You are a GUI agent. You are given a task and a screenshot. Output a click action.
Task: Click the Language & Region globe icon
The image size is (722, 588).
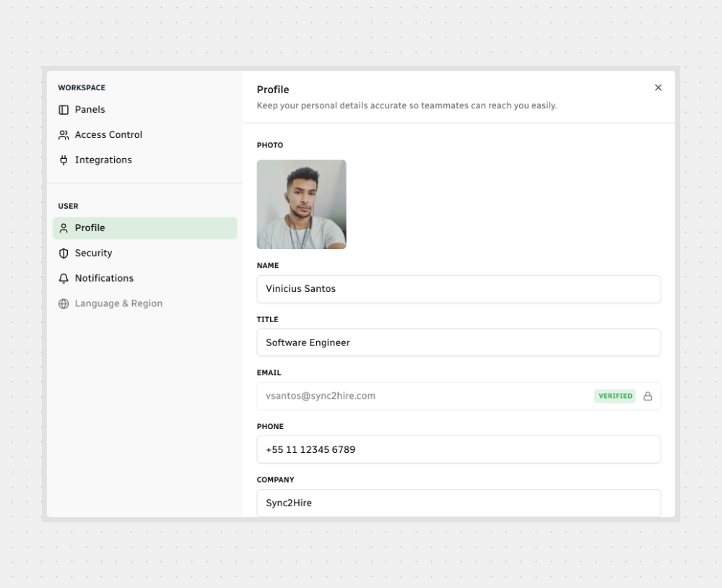tap(64, 303)
